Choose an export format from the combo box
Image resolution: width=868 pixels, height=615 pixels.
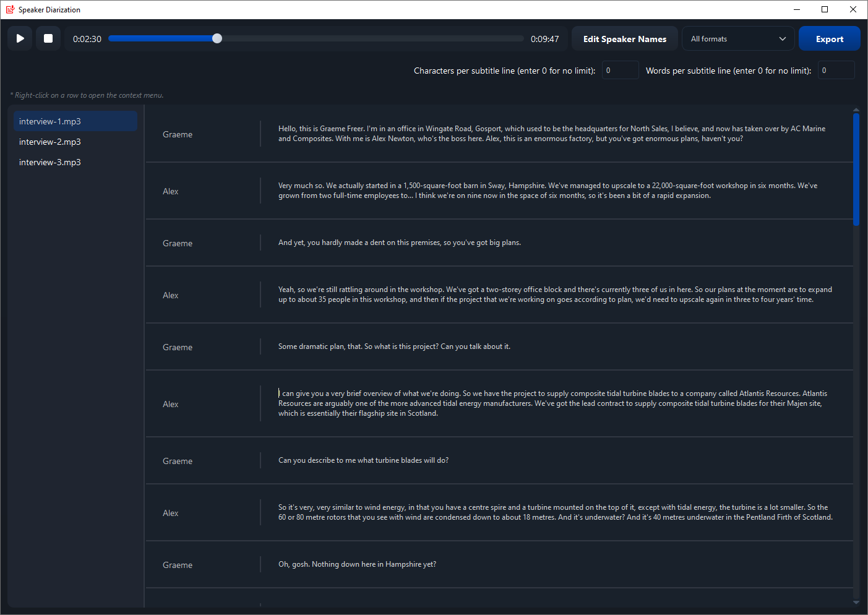point(738,38)
